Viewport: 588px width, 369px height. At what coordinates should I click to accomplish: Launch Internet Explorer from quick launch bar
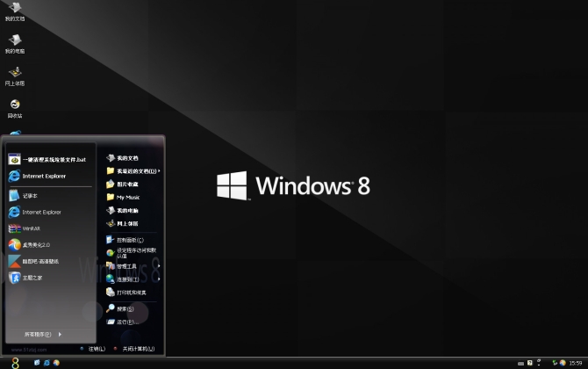pyautogui.click(x=47, y=363)
